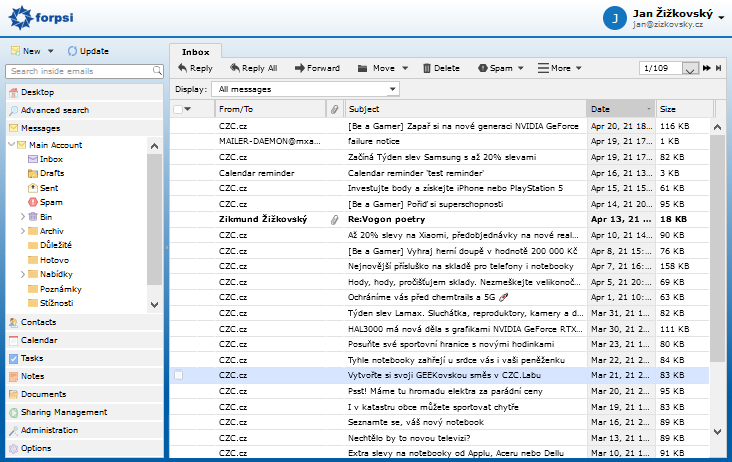The height and width of the screenshot is (462, 732).
Task: Expand the Archiv folder
Action: [22, 231]
